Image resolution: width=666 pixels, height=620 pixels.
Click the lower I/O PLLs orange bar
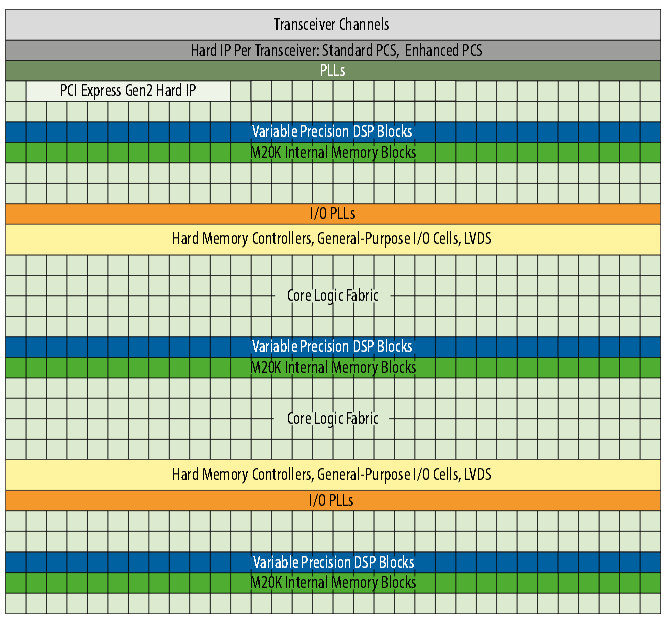tap(333, 500)
